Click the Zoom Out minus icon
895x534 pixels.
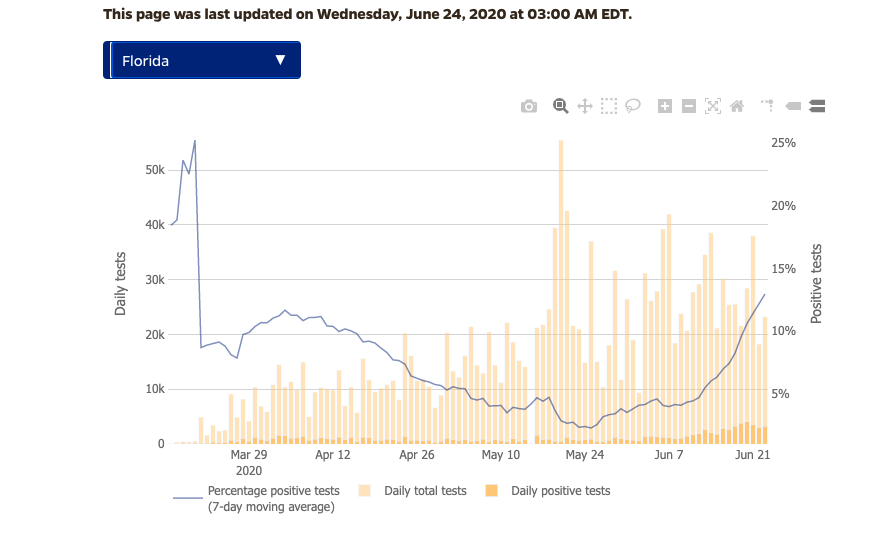pos(689,106)
